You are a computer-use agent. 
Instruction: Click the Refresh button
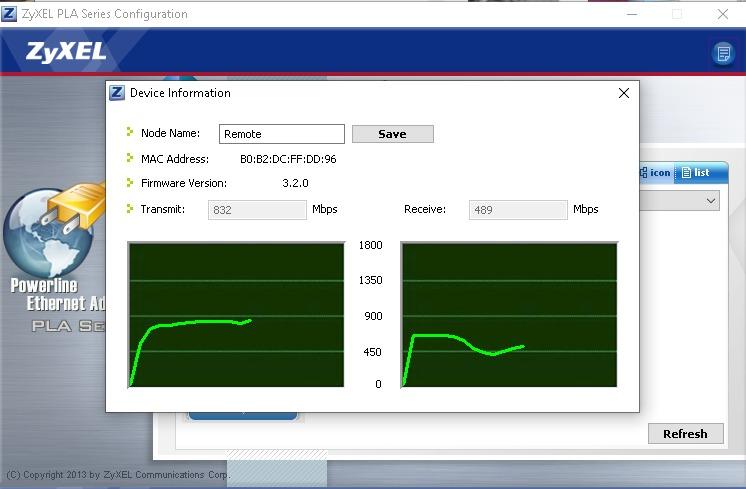click(686, 434)
